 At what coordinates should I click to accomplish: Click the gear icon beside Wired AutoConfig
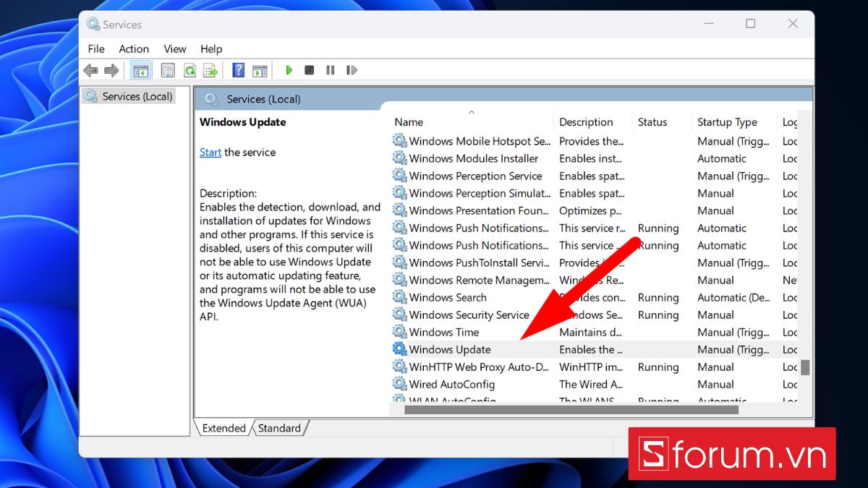click(x=399, y=384)
